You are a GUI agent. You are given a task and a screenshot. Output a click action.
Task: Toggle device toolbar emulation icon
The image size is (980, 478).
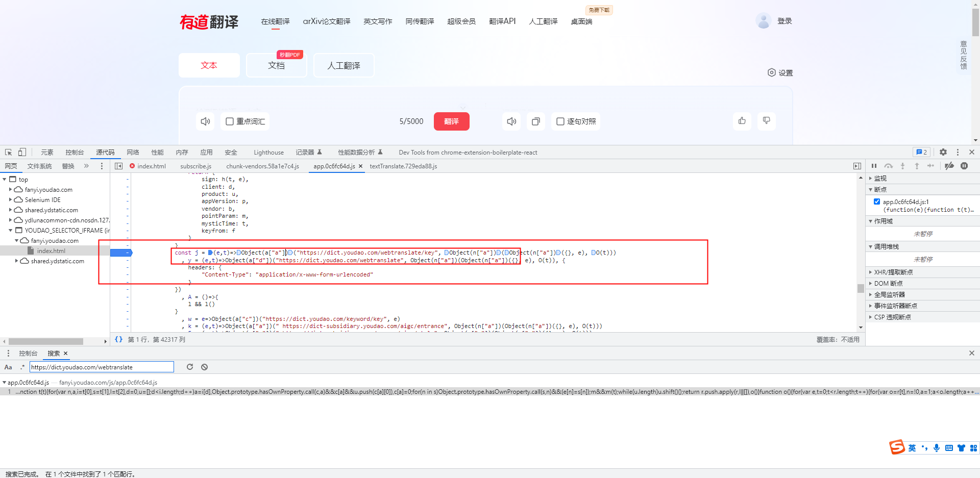[x=22, y=152]
